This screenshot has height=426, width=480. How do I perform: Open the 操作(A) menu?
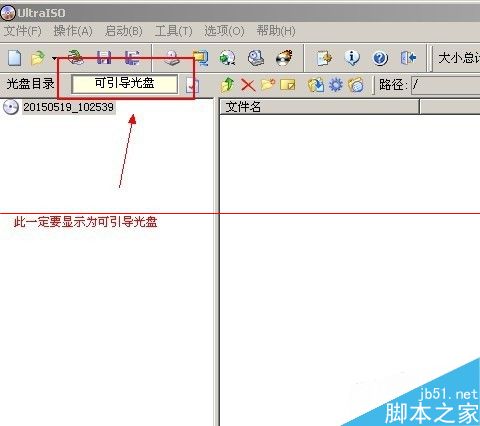[x=73, y=31]
